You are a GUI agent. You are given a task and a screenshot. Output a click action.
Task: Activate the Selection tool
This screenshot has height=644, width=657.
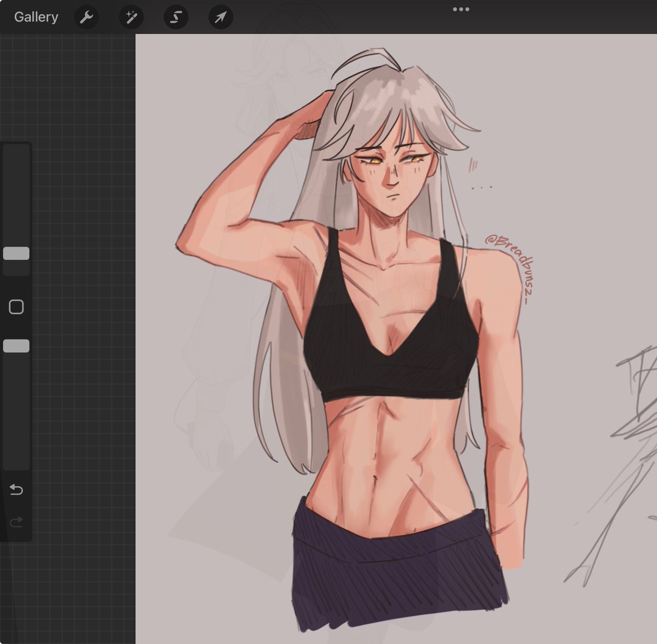tap(176, 18)
